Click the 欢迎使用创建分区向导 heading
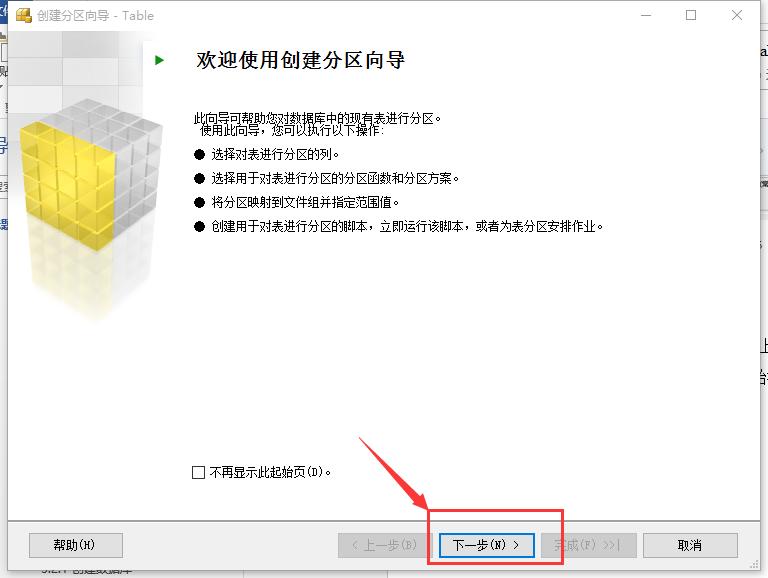This screenshot has width=768, height=578. point(301,60)
